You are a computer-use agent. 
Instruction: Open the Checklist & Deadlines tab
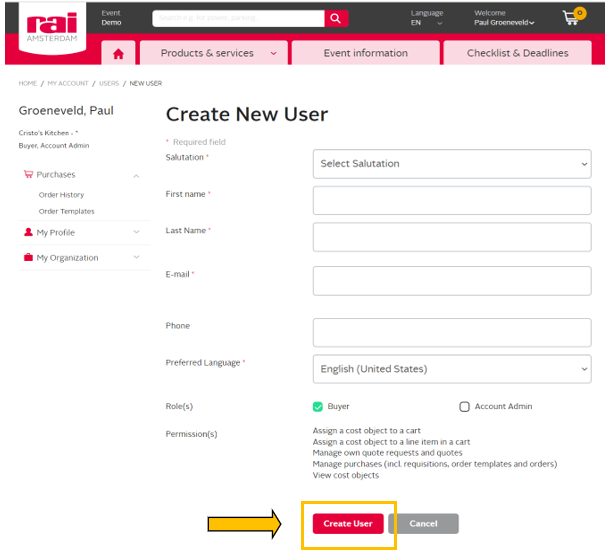[518, 53]
